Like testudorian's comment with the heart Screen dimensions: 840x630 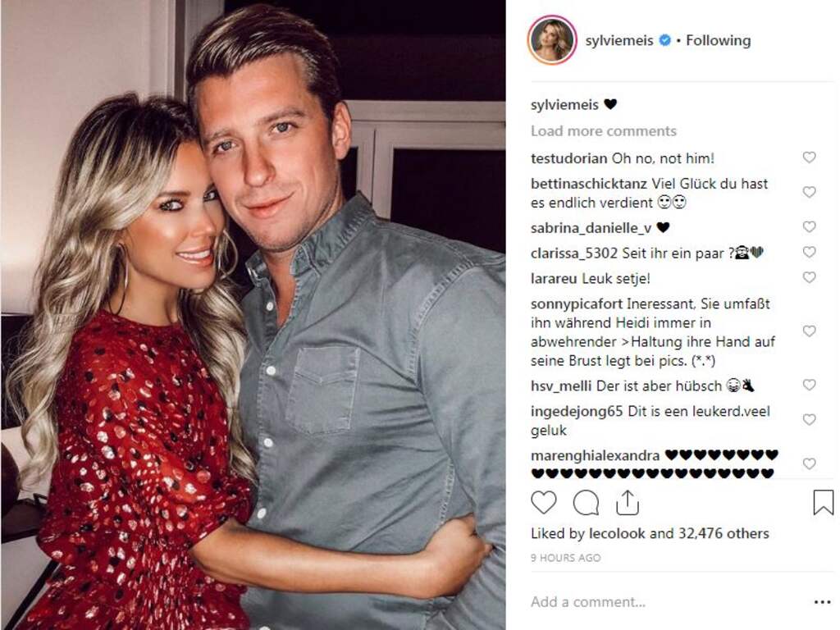pos(809,157)
